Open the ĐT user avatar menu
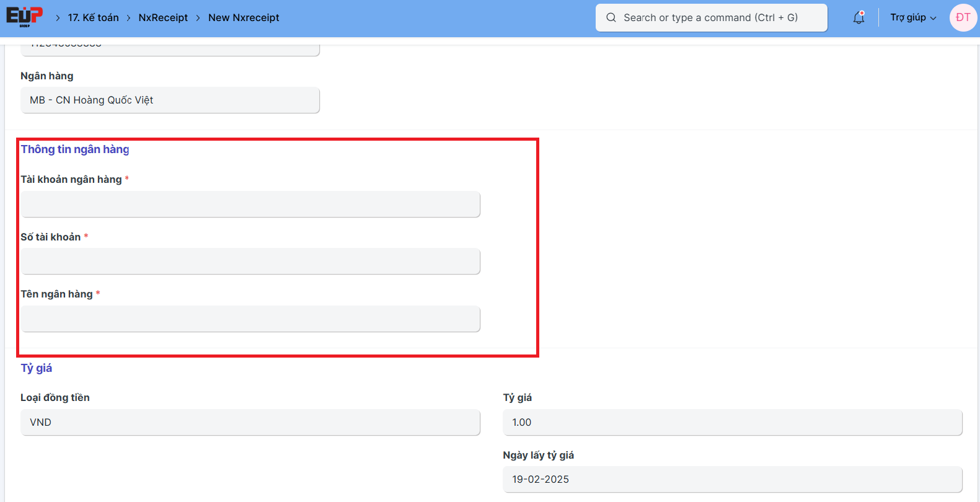The height and width of the screenshot is (502, 980). click(x=963, y=18)
